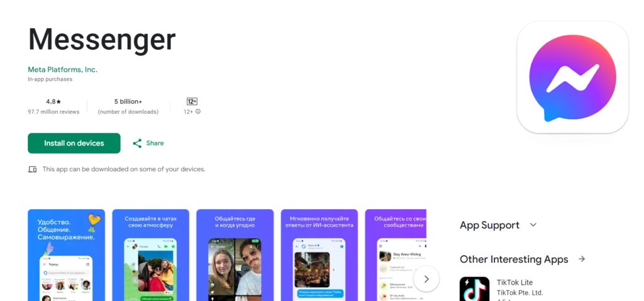Screen dimensions: 644x301
Task: Click the 5 billion+ downloads count
Action: tap(128, 101)
